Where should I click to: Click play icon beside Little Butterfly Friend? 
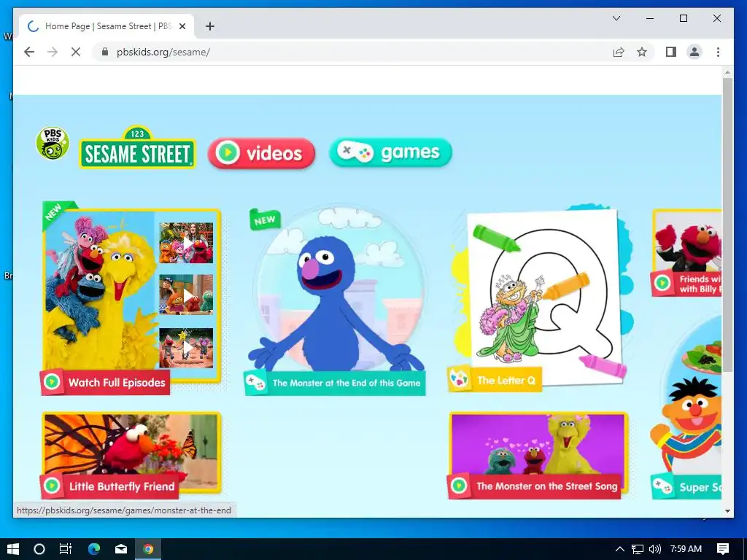coord(52,486)
